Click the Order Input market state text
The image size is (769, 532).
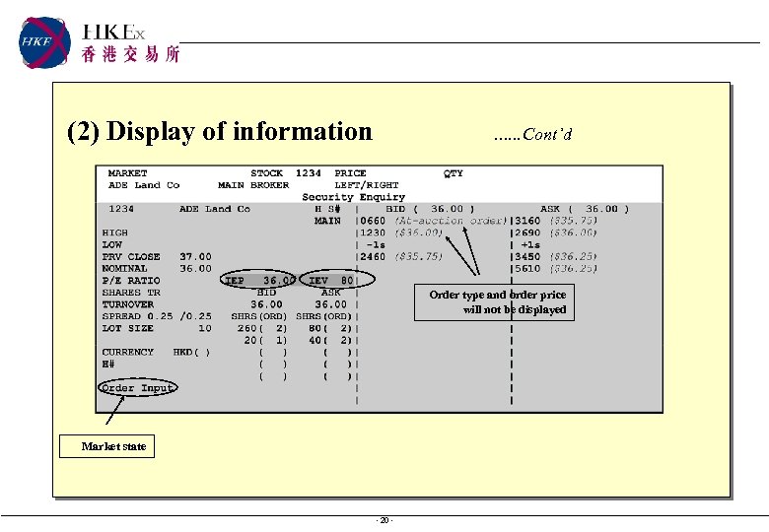(138, 388)
